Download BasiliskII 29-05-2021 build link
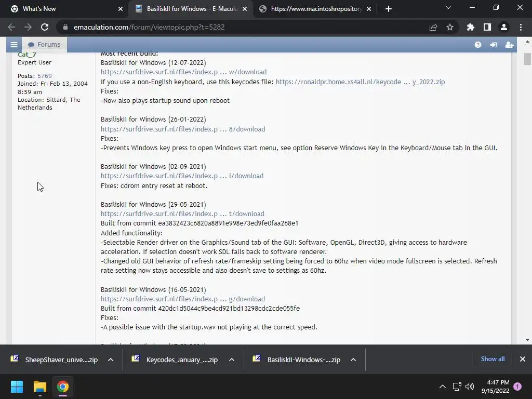 (x=182, y=214)
